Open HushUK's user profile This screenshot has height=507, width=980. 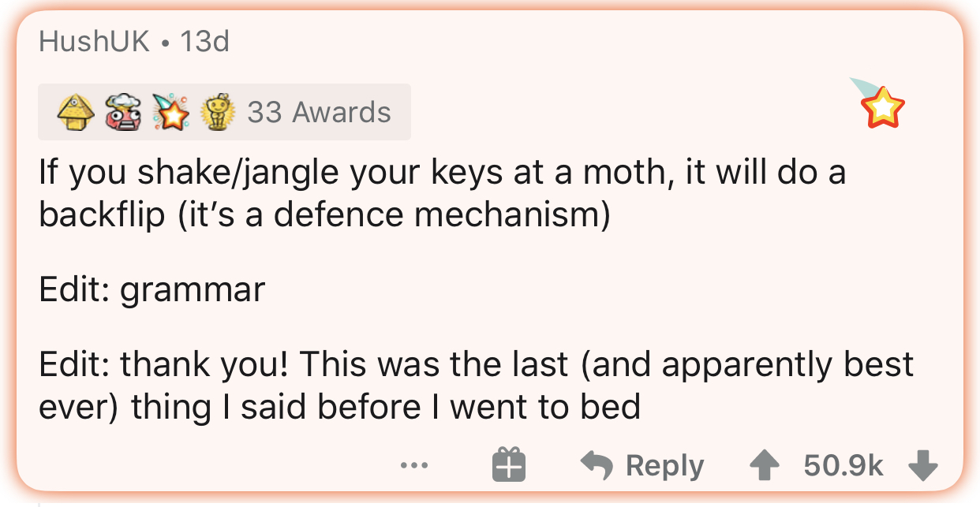(94, 42)
